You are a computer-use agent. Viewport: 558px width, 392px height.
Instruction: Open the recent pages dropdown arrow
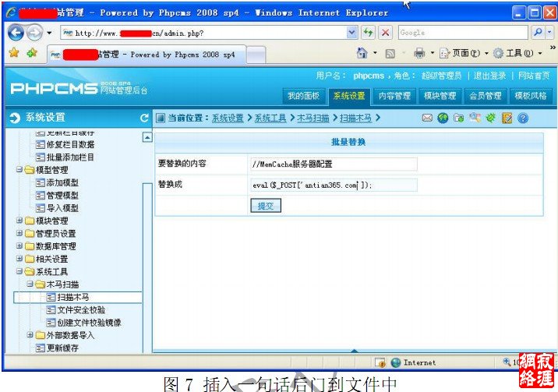[49, 33]
